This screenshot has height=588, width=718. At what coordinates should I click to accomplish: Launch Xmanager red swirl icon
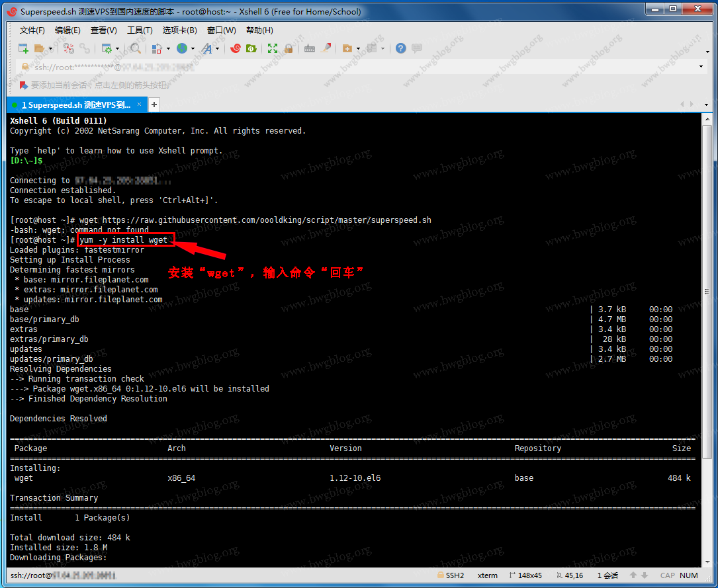tap(236, 48)
